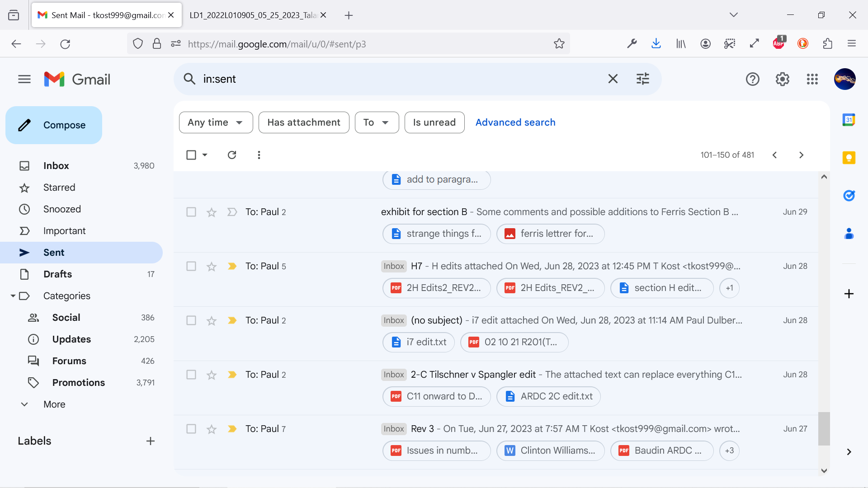868x488 pixels.
Task: Open Google Keep side panel icon
Action: pyautogui.click(x=849, y=158)
